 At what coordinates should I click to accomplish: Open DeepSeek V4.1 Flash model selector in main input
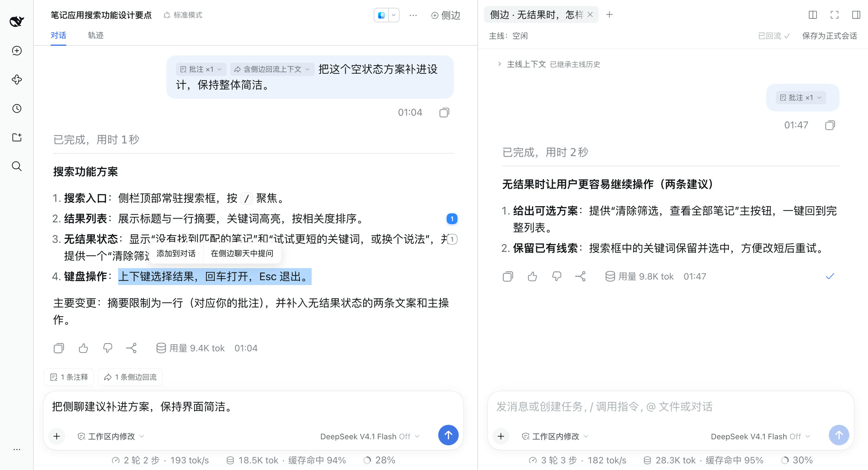370,436
